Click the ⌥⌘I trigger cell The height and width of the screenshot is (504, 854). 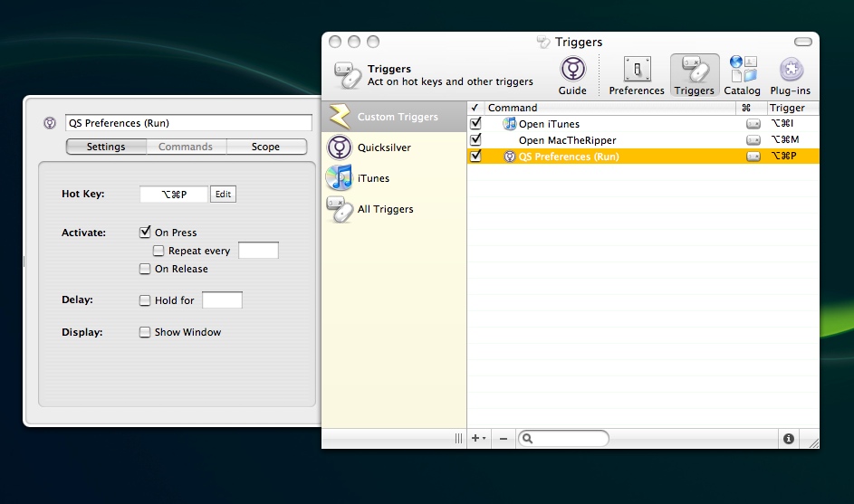click(x=782, y=124)
